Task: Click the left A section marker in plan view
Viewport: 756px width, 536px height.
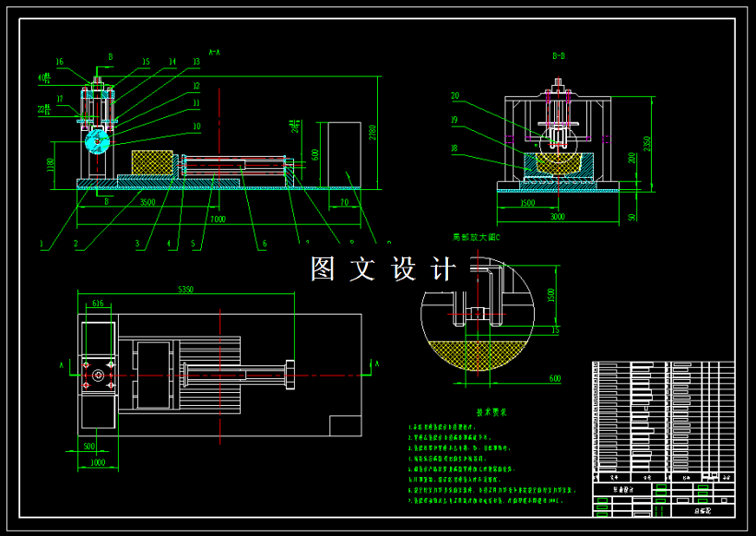Action: click(x=62, y=365)
